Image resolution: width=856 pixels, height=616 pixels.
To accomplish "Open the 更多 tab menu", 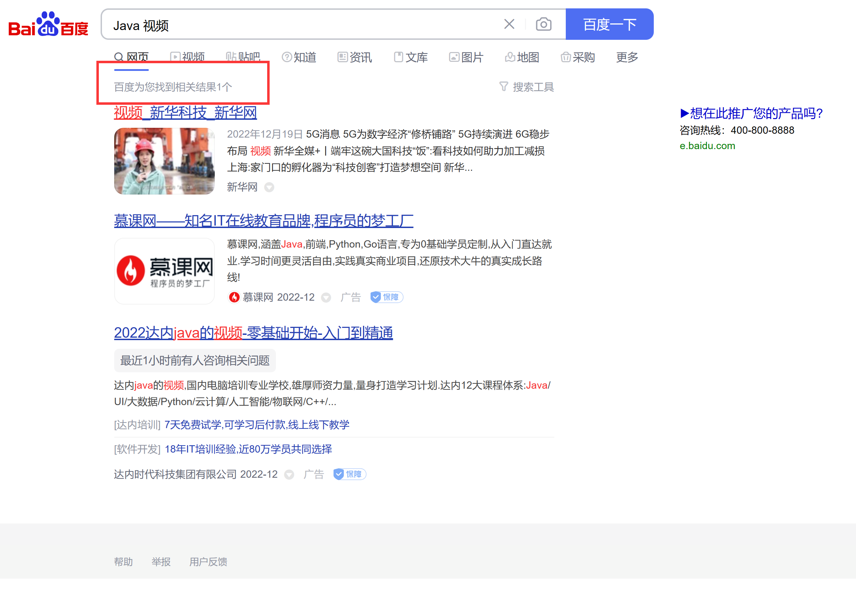I will pyautogui.click(x=627, y=57).
